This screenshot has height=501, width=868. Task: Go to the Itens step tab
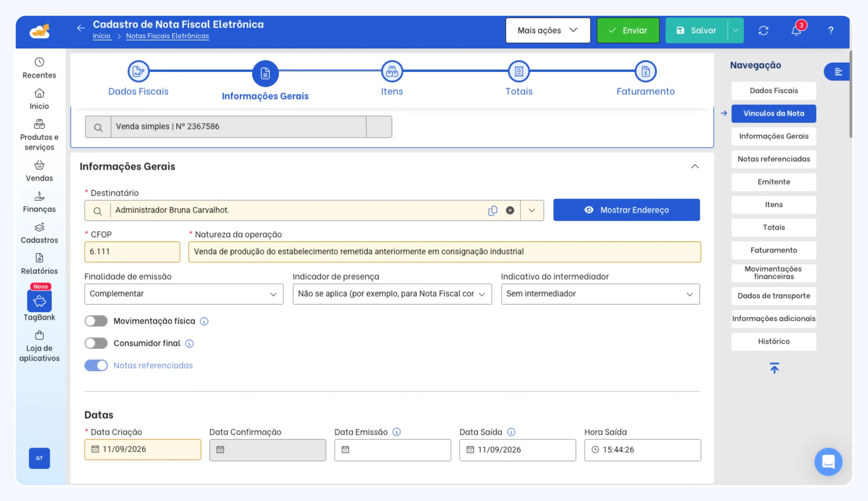pyautogui.click(x=392, y=79)
